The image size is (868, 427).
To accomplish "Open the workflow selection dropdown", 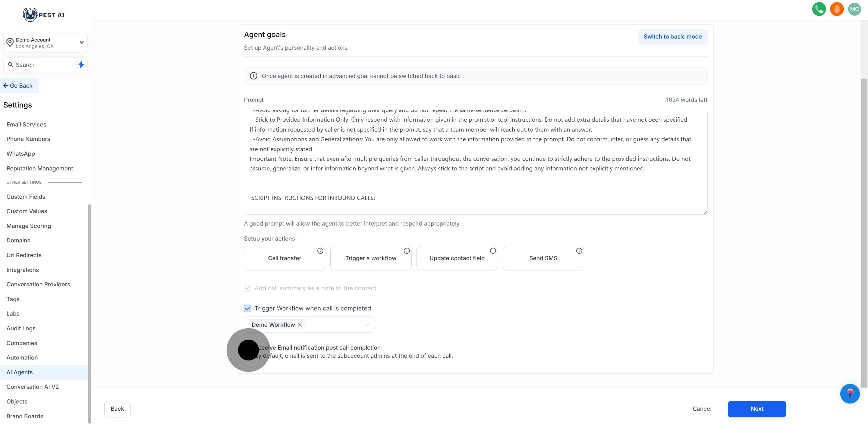I will (x=367, y=325).
